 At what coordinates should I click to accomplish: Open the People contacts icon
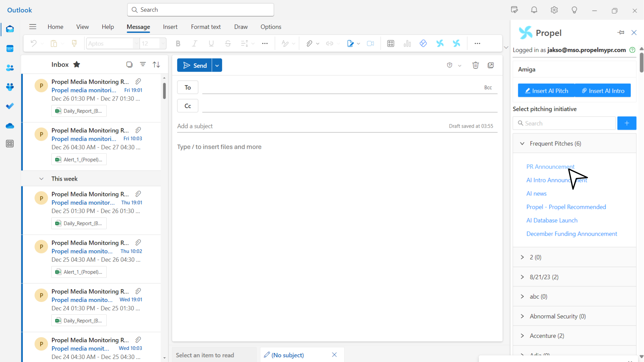(x=10, y=68)
